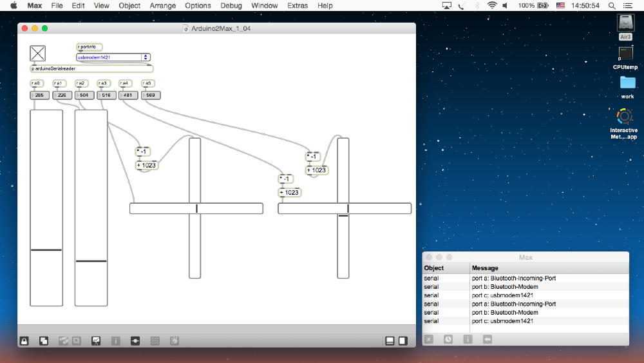Click the patcher toolbar inspector 'i' icon
The image size is (644, 363).
coord(116,341)
